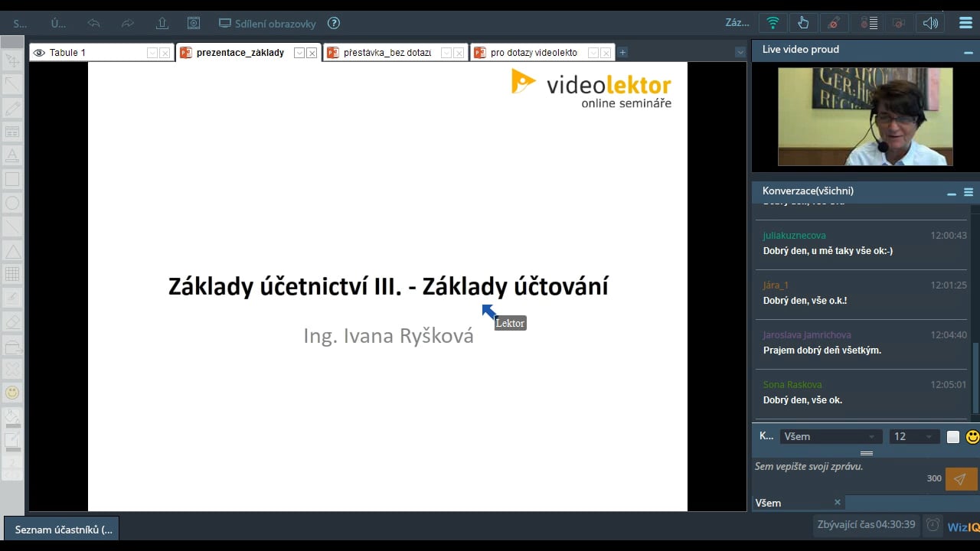Open the dropdown arrow on prezentace_základy tab

[x=299, y=53]
